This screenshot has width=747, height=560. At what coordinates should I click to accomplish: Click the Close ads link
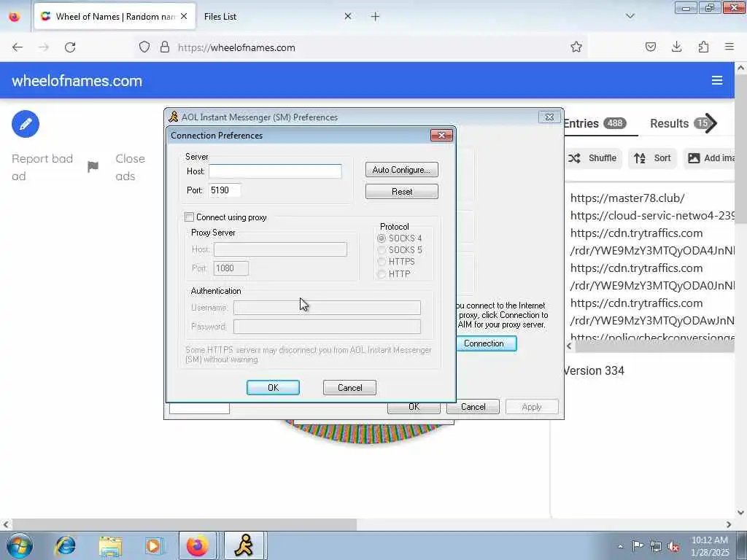tap(130, 167)
